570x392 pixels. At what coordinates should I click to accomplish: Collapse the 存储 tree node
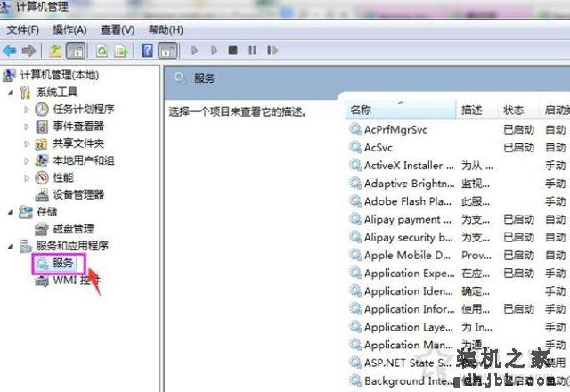(11, 212)
